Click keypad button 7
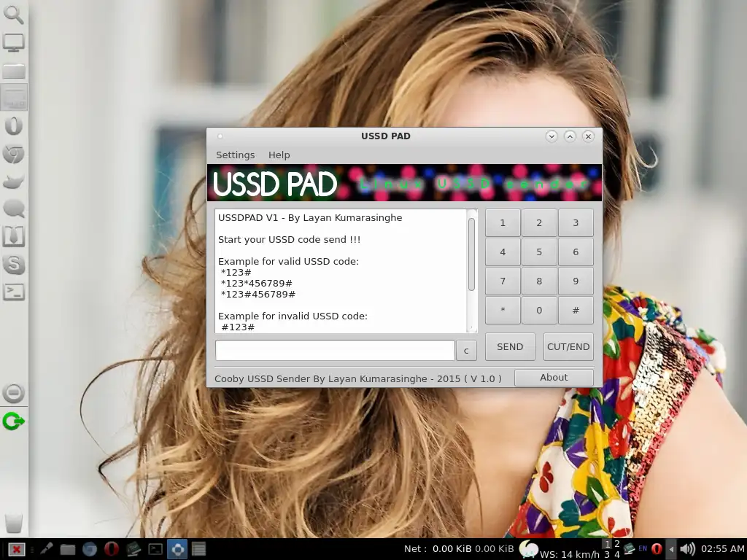 click(503, 281)
